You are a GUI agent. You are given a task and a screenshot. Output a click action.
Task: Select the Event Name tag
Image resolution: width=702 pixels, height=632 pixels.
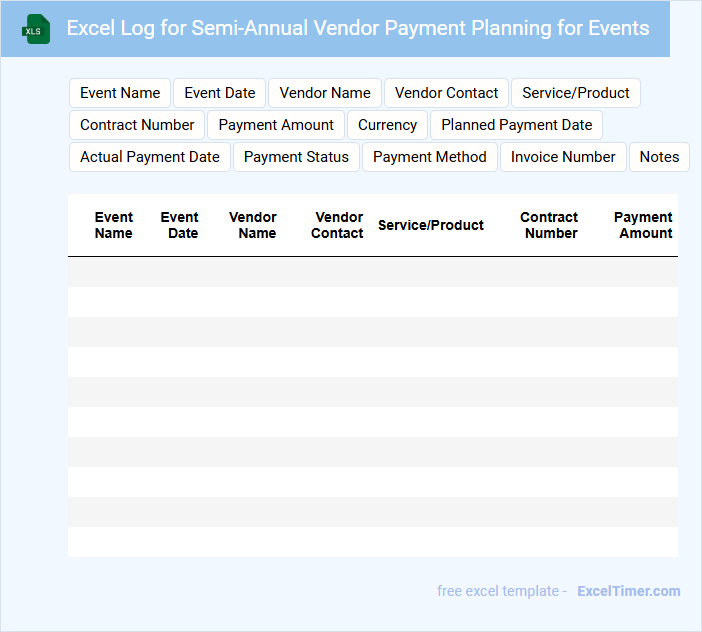[120, 93]
